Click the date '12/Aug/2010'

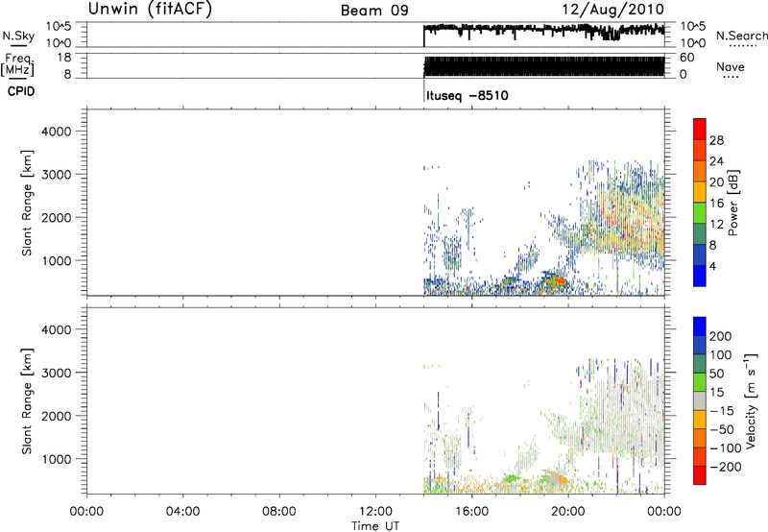[612, 10]
